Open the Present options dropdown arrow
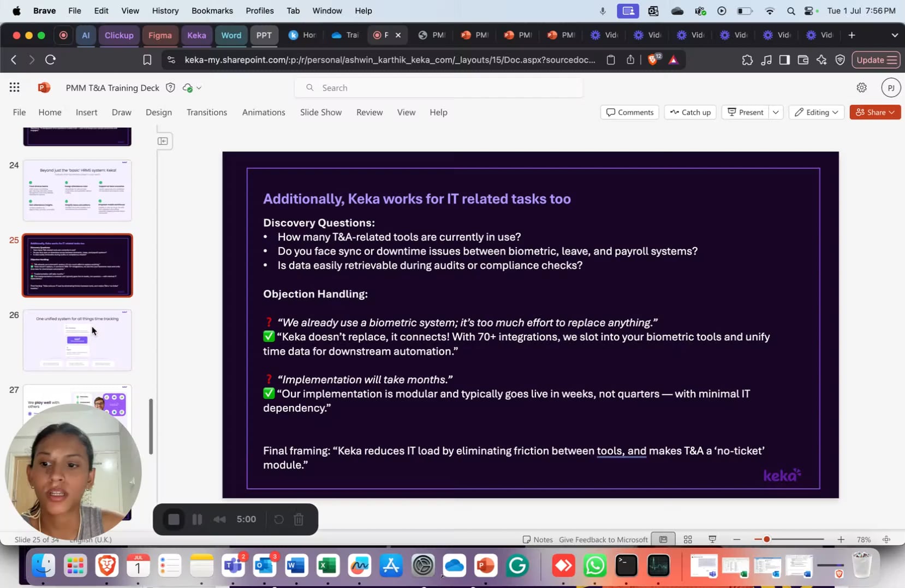Viewport: 905px width, 588px height. [x=776, y=112]
